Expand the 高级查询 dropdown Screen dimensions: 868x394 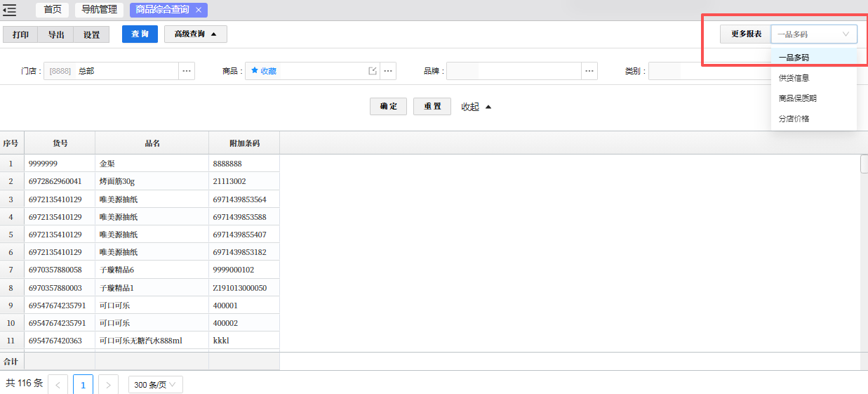(196, 34)
